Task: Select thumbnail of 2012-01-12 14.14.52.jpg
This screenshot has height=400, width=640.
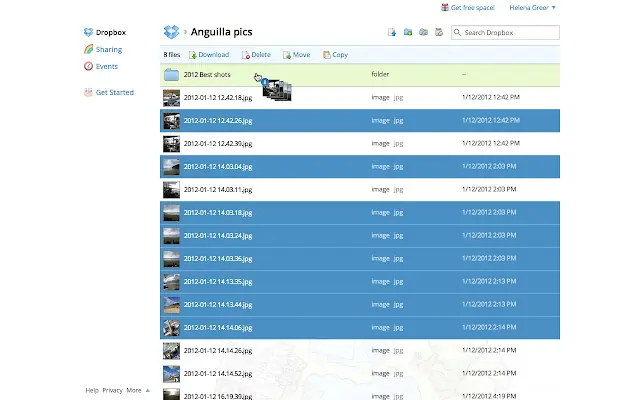Action: [x=171, y=374]
